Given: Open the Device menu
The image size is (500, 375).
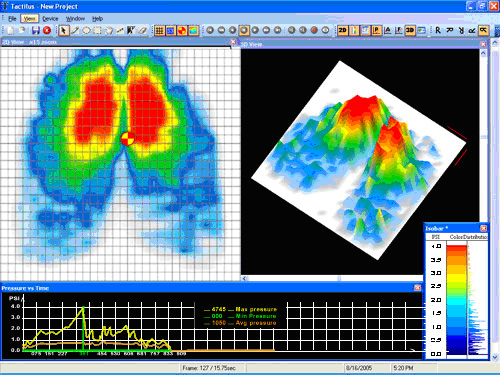Looking at the screenshot, I should [50, 19].
